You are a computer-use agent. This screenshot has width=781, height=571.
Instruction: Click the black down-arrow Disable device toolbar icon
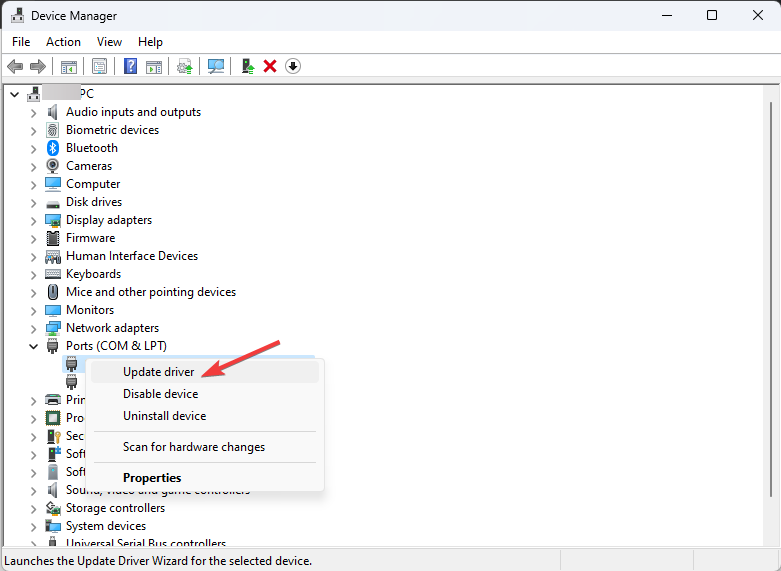pyautogui.click(x=293, y=66)
